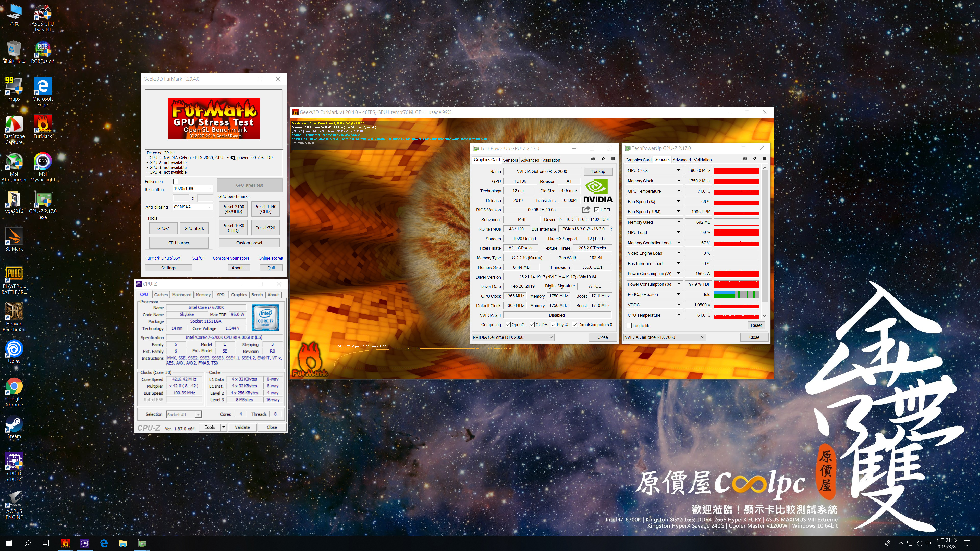Image resolution: width=980 pixels, height=551 pixels.
Task: Expand the PerfCap Reason sensor dropdown
Action: (x=678, y=294)
